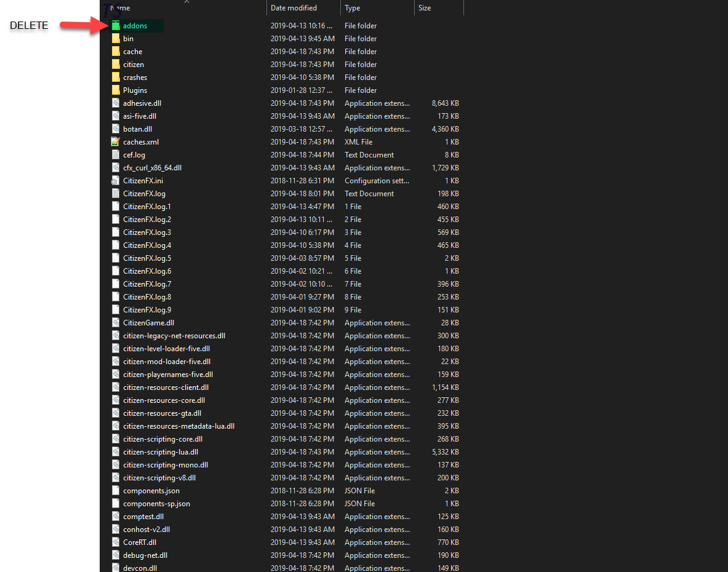Select the file name CitizenFX.log.3
728x572 pixels.
pyautogui.click(x=147, y=232)
